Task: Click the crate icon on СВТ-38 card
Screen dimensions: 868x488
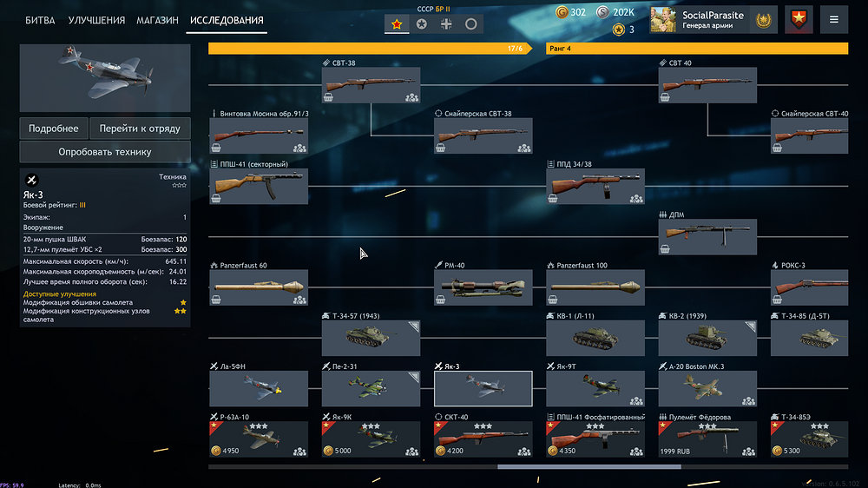Action: (x=328, y=97)
